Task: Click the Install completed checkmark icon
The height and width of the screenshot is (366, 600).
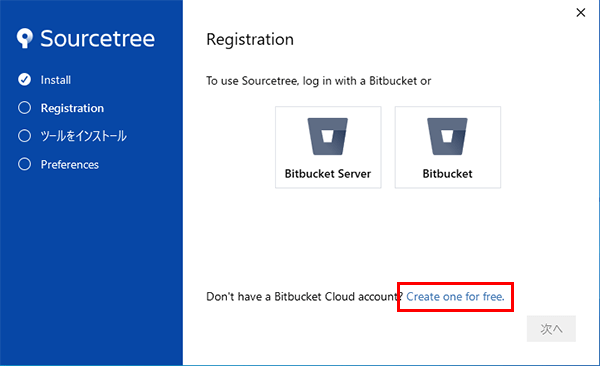Action: coord(24,80)
